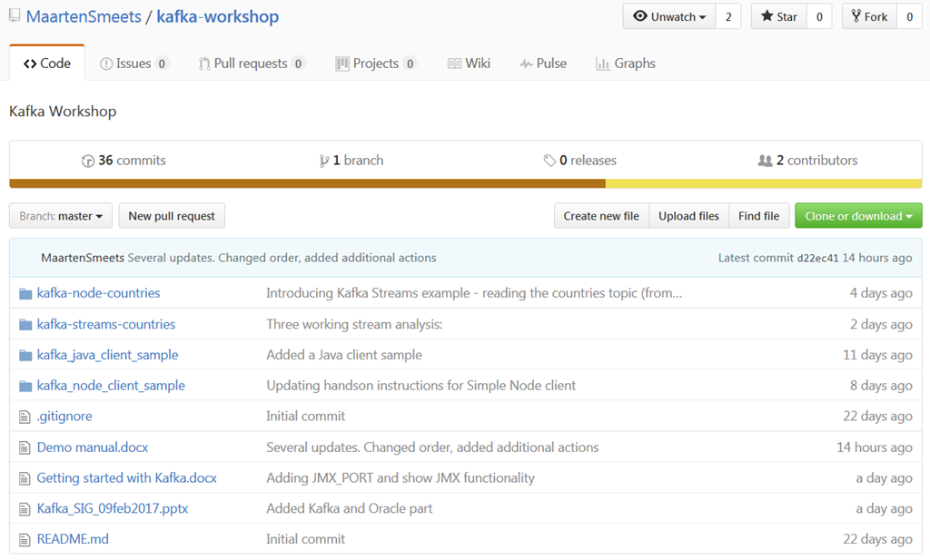Screen dimensions: 930x560
Task: Click the repository book icon beside MaartenSmeets
Action: 15,17
